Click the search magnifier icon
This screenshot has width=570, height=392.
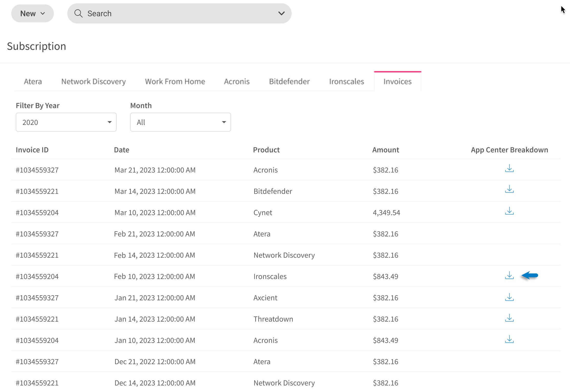pyautogui.click(x=78, y=13)
